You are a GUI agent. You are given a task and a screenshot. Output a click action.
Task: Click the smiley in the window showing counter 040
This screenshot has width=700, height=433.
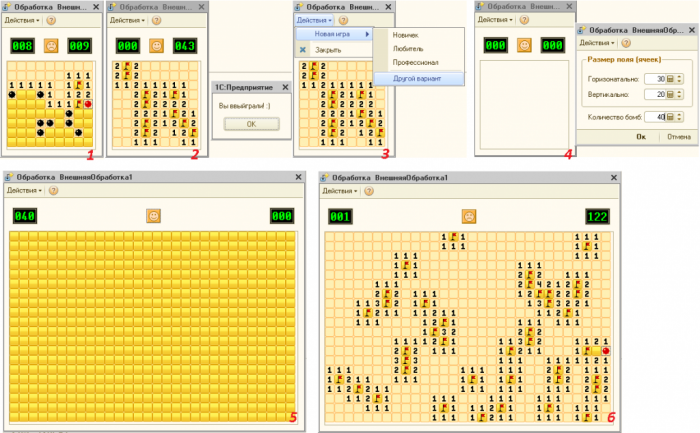[154, 215]
